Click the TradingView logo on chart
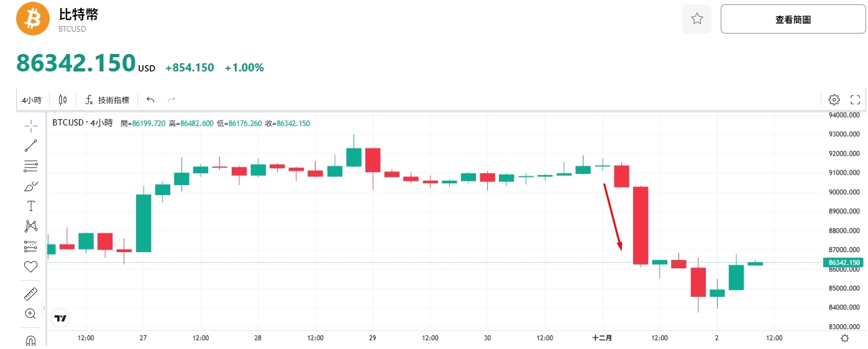The image size is (868, 349). coord(60,319)
